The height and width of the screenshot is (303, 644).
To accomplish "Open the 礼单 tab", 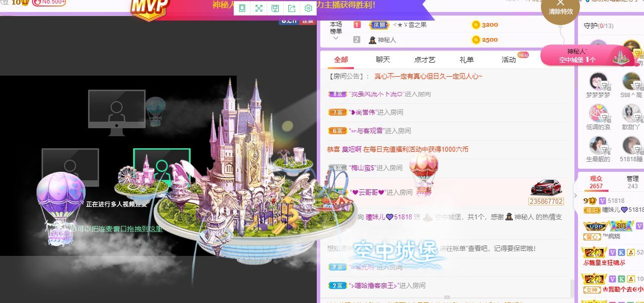I will tap(467, 60).
